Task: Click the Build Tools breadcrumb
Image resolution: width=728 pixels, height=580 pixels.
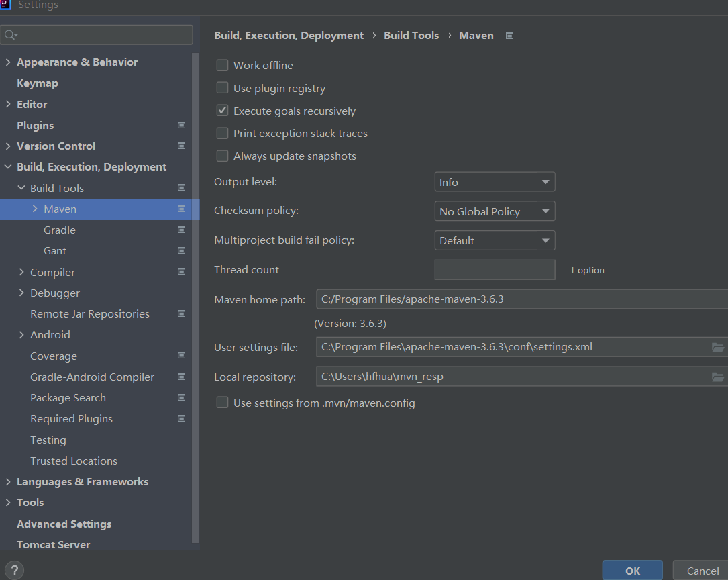Action: tap(411, 35)
